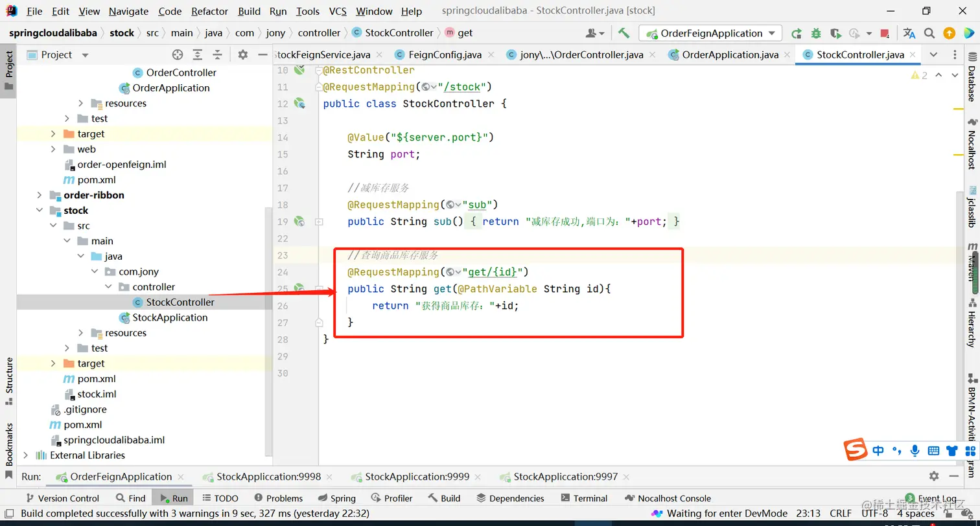980x526 pixels.
Task: Click the Build Project hammer icon
Action: [624, 33]
